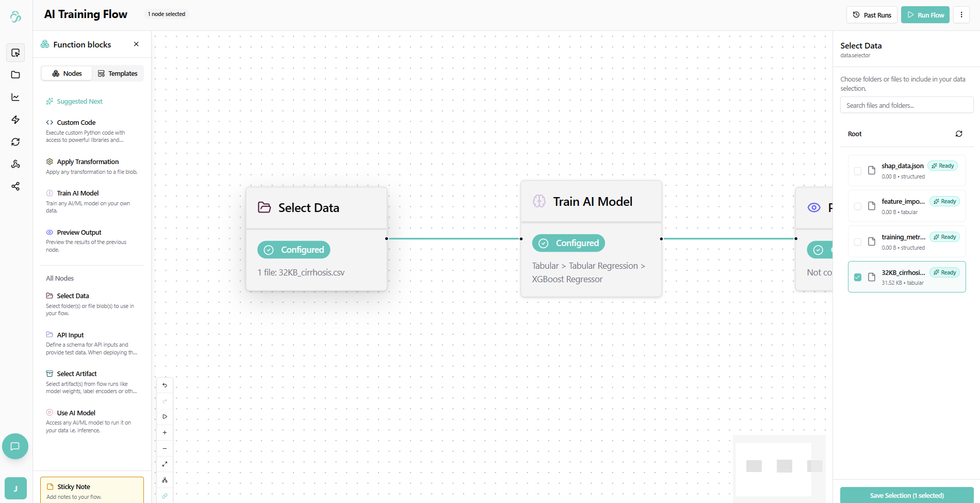The width and height of the screenshot is (980, 503).
Task: Open the chat bubble button
Action: click(15, 446)
